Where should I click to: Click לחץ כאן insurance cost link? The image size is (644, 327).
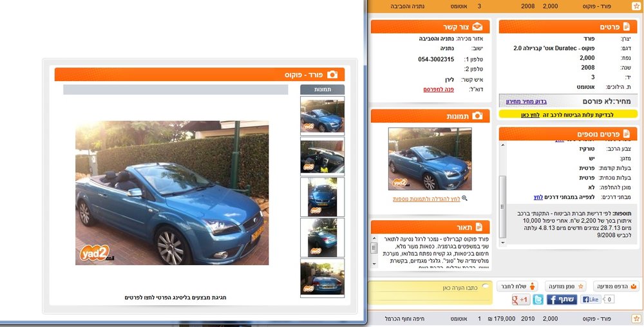pos(530,115)
